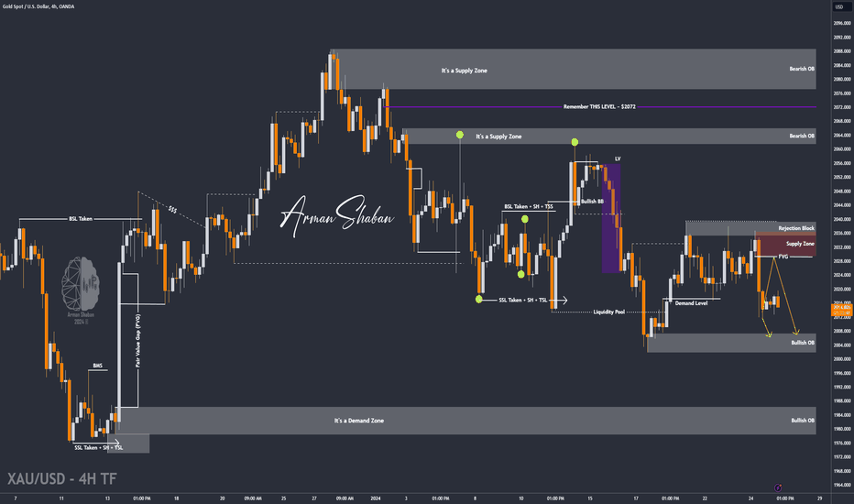Screen dimensions: 854x504
Task: Select the Demand Level label
Action: coord(691,303)
